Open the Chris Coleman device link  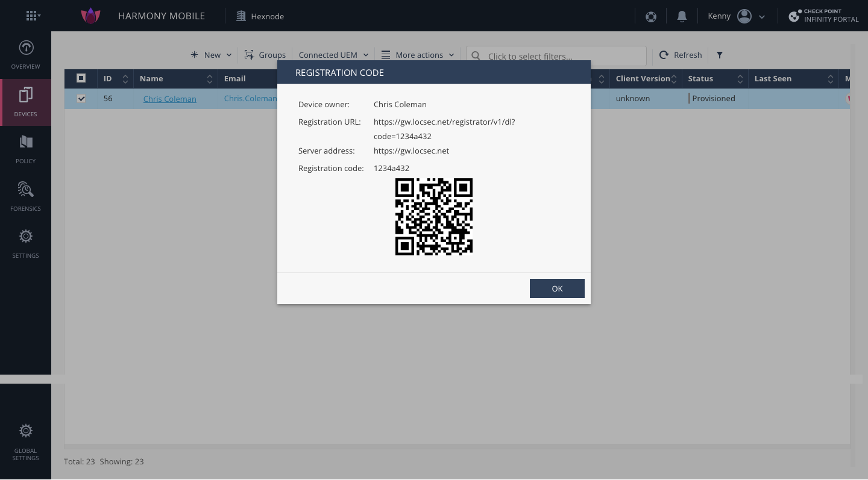tap(169, 99)
